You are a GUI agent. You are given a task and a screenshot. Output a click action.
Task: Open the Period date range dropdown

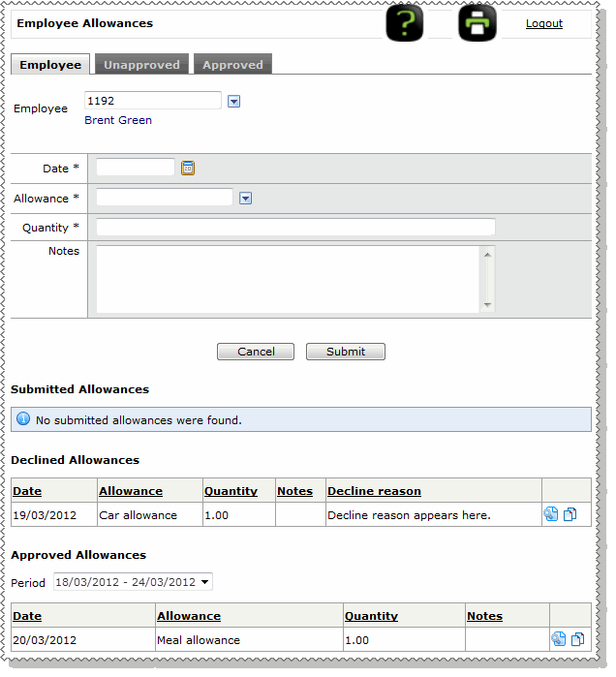coord(133,582)
